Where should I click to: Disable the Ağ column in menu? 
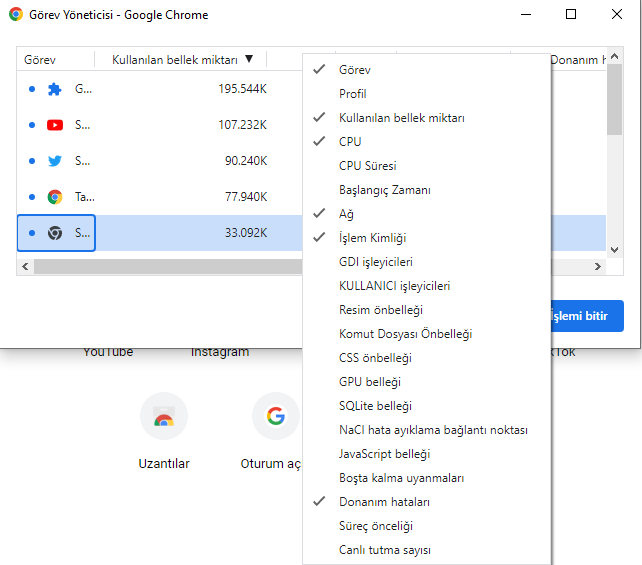click(346, 214)
